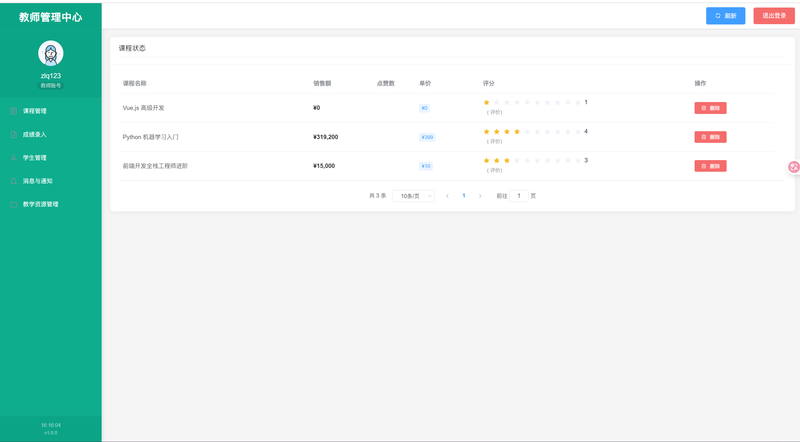This screenshot has width=800, height=442.
Task: Click the v1.0.0 version label
Action: (x=51, y=433)
